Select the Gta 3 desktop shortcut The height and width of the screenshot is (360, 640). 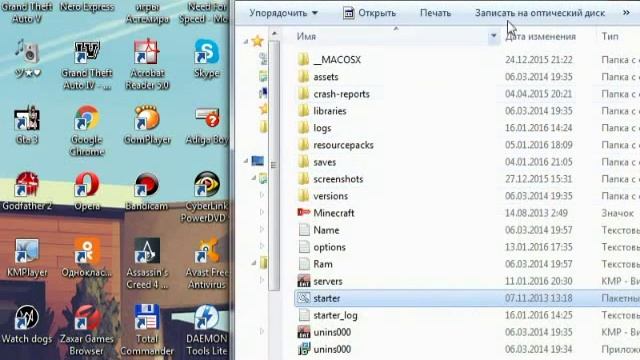(x=27, y=124)
